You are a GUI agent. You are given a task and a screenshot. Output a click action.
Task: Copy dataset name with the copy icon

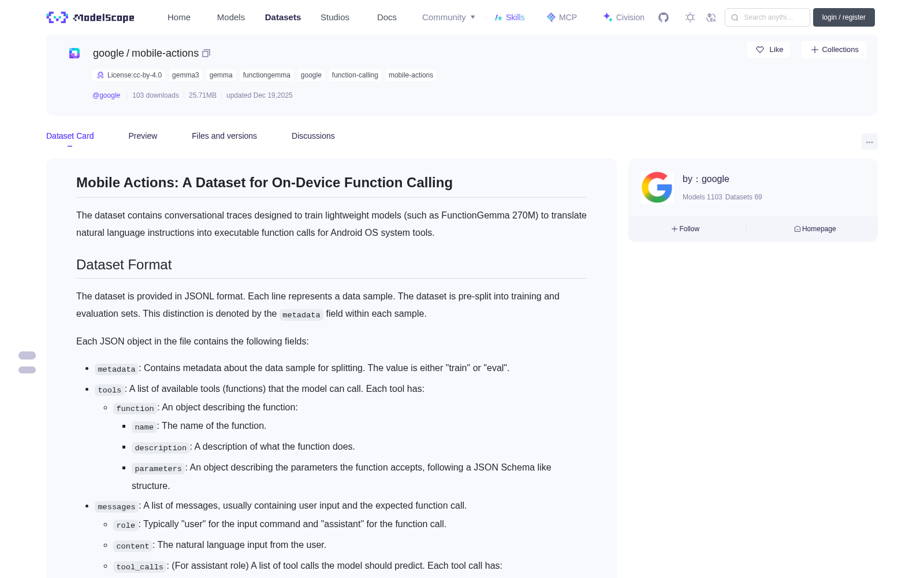(206, 53)
